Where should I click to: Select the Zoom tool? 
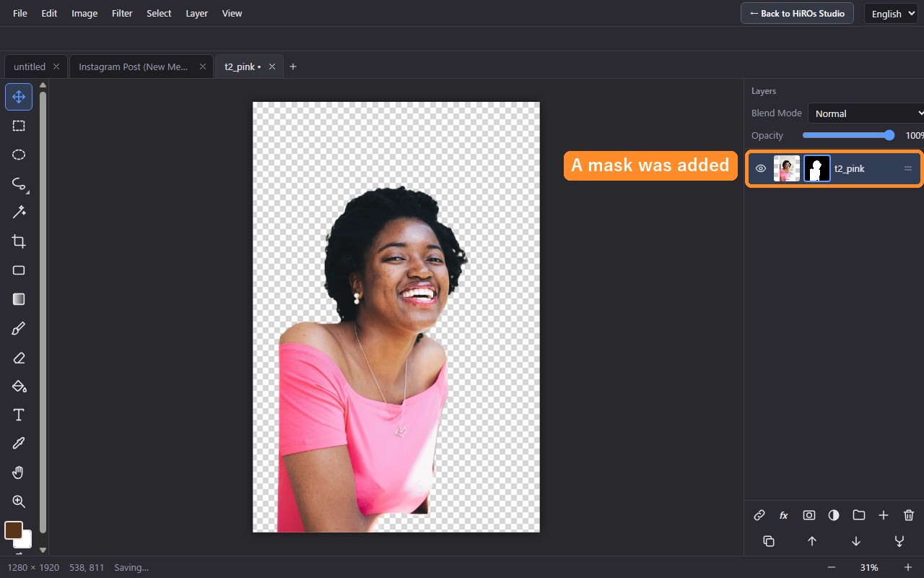coord(19,501)
